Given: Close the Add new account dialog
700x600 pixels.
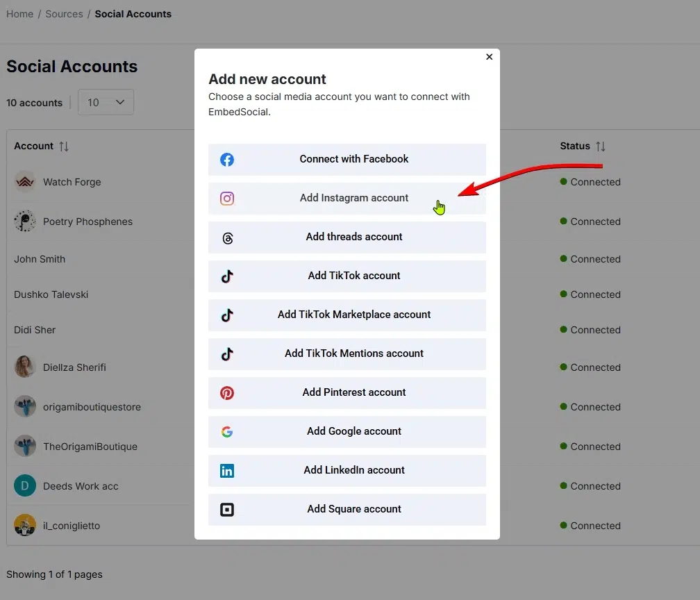Looking at the screenshot, I should (x=489, y=57).
